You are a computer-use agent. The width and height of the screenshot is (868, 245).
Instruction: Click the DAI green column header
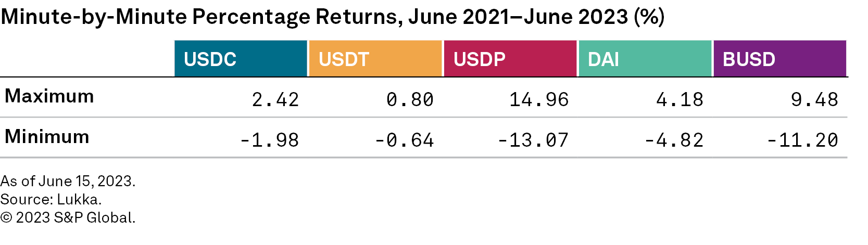tap(645, 59)
